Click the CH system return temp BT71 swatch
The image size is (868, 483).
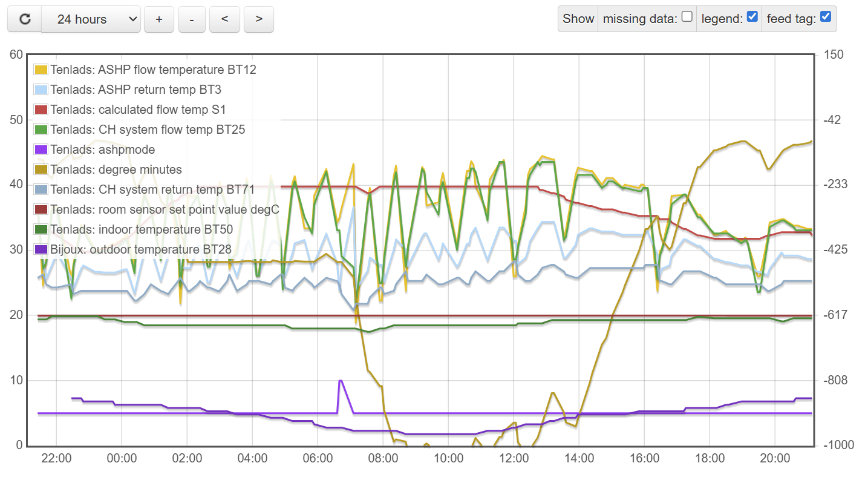tap(41, 189)
